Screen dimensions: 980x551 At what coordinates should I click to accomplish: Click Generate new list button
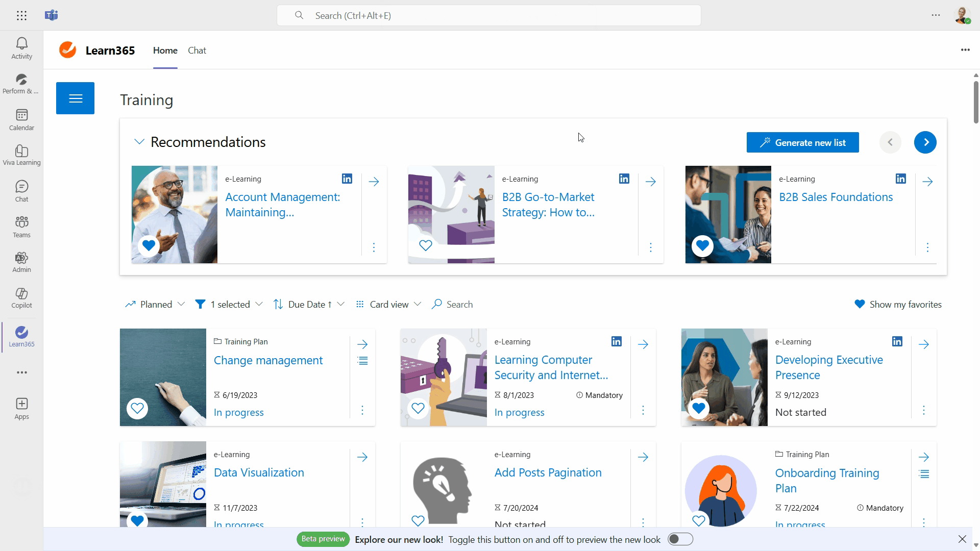click(x=802, y=142)
